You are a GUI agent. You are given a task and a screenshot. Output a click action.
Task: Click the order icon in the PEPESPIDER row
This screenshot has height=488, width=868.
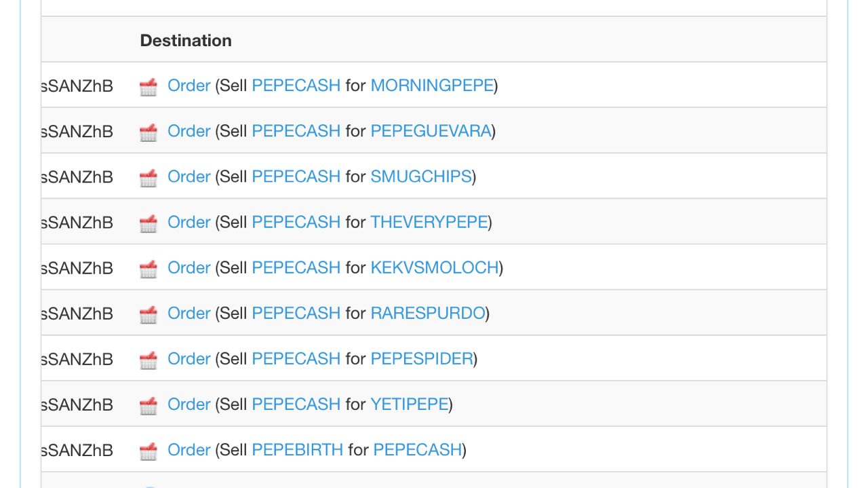tap(149, 359)
